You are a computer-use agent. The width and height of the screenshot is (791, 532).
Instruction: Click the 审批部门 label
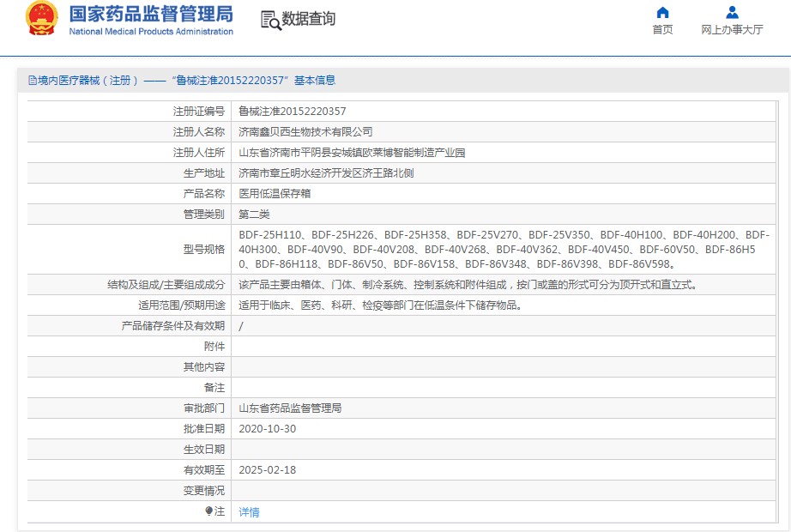204,408
